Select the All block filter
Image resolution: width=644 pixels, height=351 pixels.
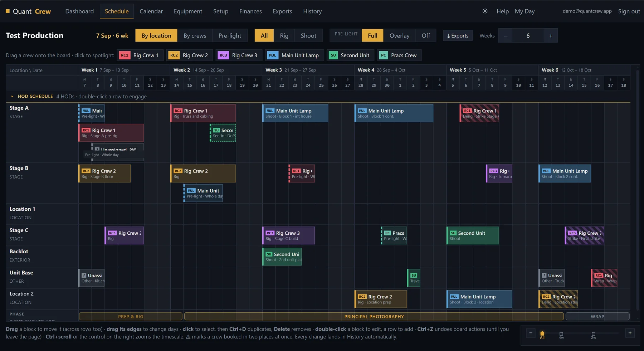264,35
